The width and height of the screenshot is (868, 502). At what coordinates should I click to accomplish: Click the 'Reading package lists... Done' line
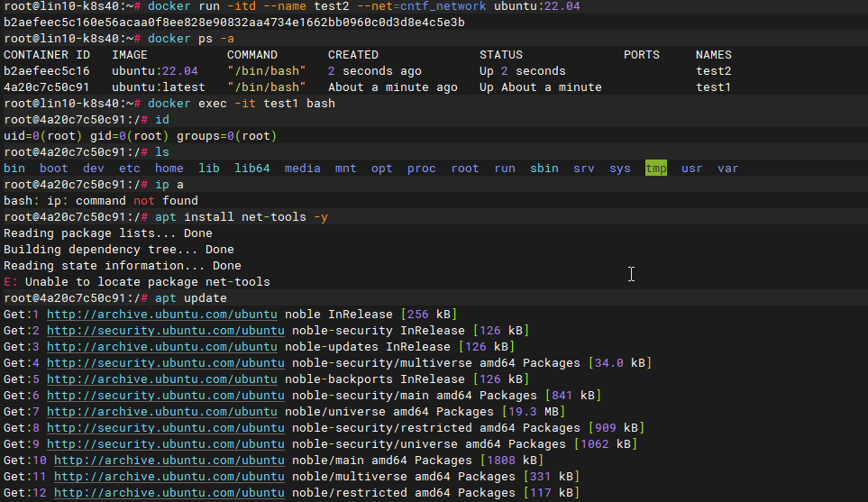click(108, 233)
